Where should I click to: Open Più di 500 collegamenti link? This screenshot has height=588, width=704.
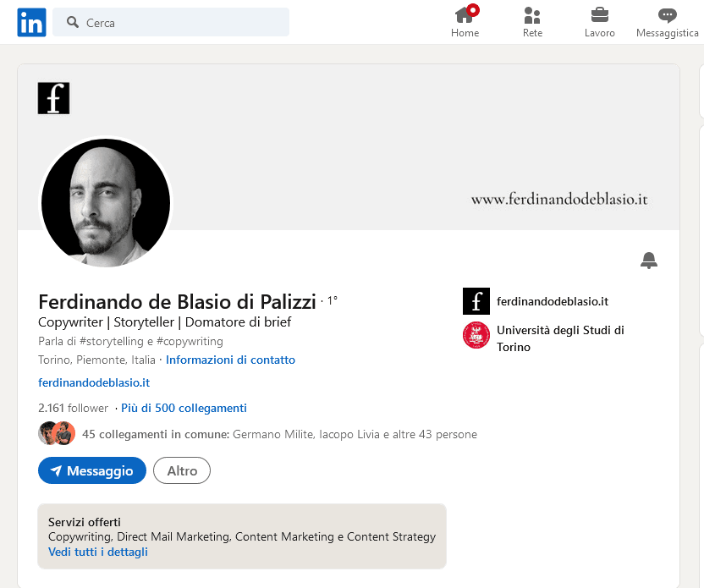point(184,408)
